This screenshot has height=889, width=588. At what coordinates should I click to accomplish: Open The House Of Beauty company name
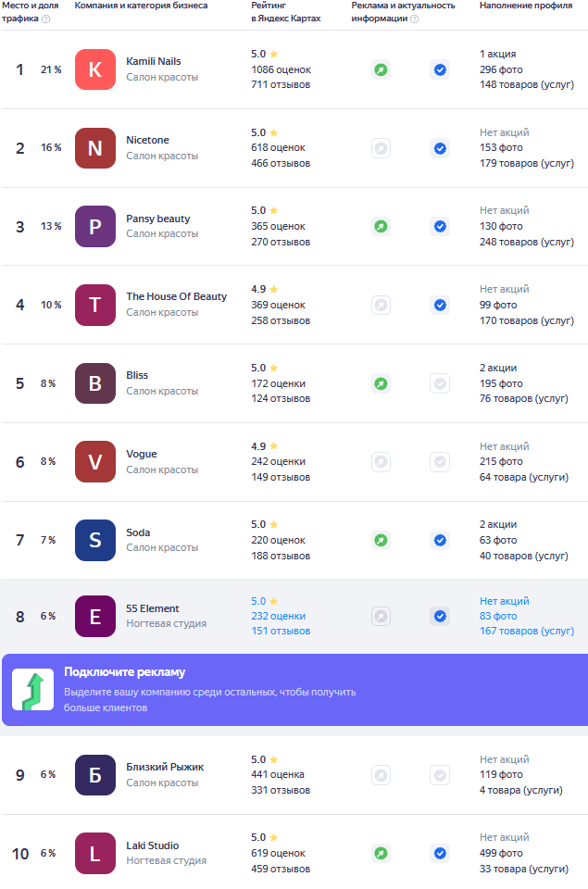point(176,296)
